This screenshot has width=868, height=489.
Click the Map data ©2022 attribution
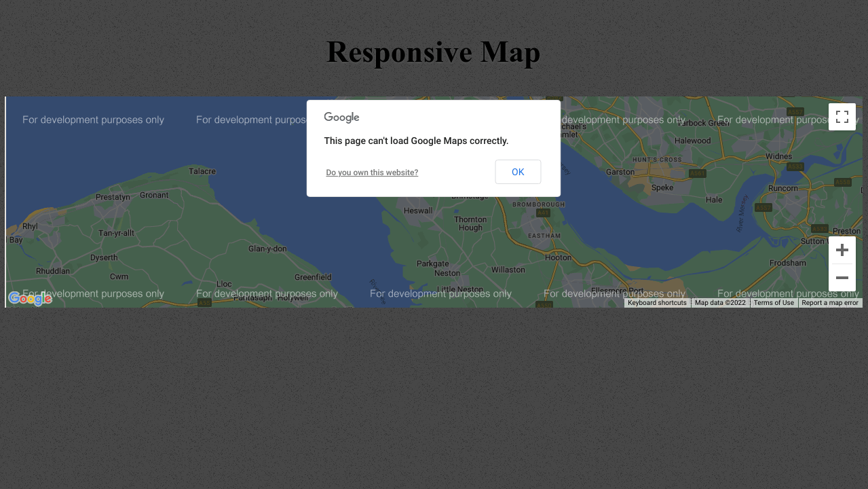[x=720, y=302]
